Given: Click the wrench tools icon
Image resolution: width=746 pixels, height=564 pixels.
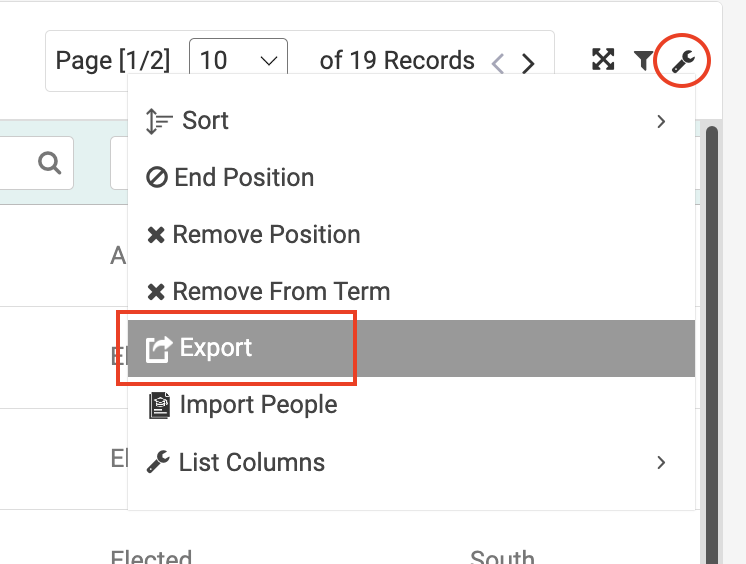Looking at the screenshot, I should (x=683, y=61).
